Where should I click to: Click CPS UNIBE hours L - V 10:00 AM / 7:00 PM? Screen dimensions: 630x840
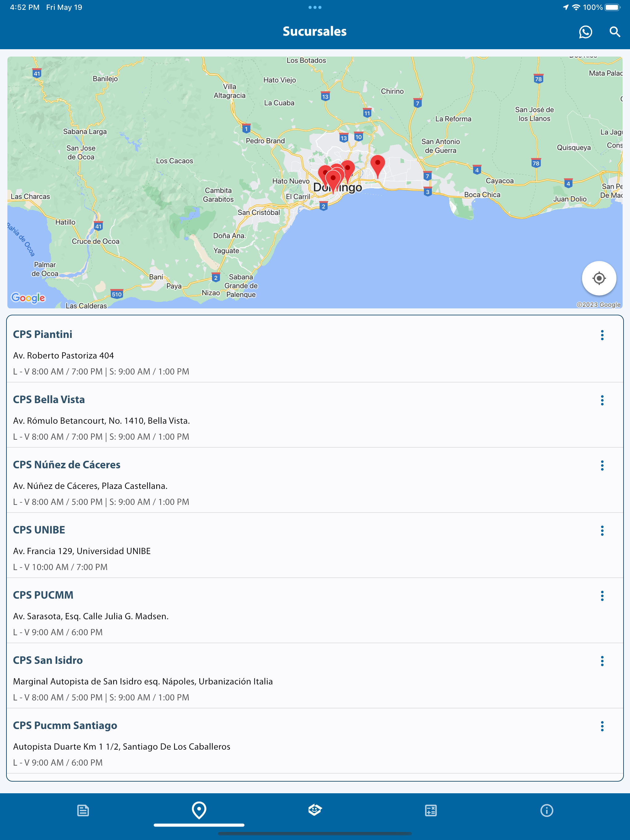coord(60,567)
